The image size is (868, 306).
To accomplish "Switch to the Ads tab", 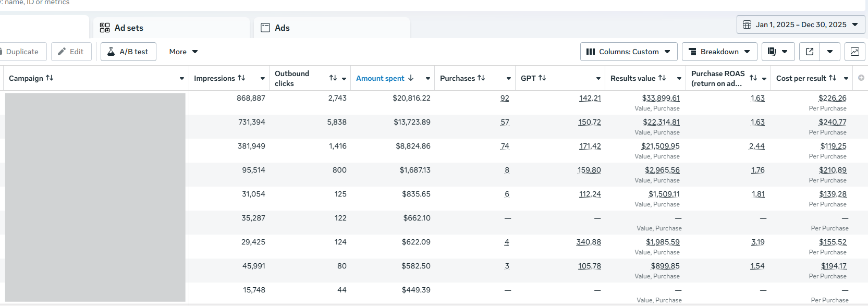I will click(282, 28).
